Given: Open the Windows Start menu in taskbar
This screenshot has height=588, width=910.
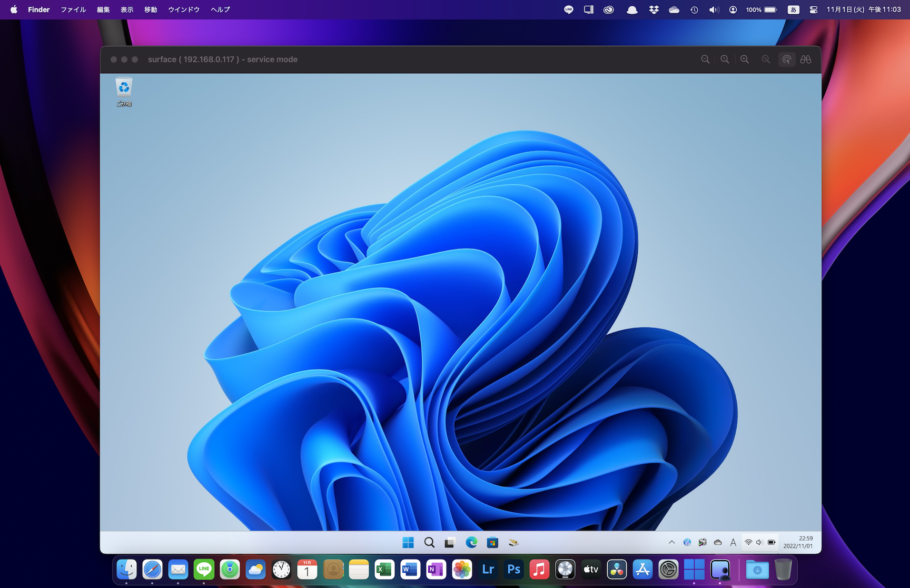Looking at the screenshot, I should click(x=408, y=542).
